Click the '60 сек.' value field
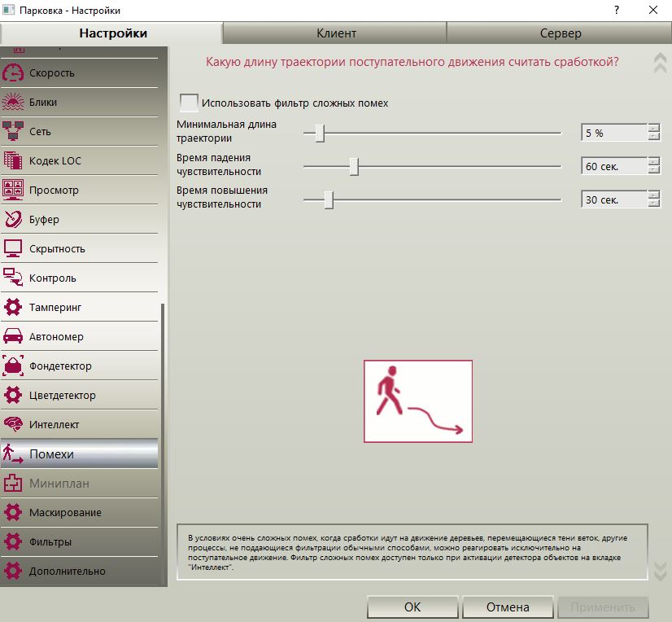The width and height of the screenshot is (672, 622). click(x=614, y=166)
